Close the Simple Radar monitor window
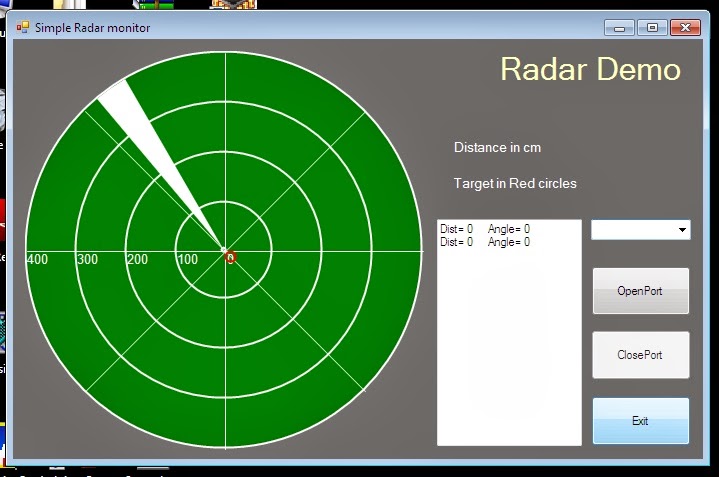The height and width of the screenshot is (477, 719). tap(685, 28)
